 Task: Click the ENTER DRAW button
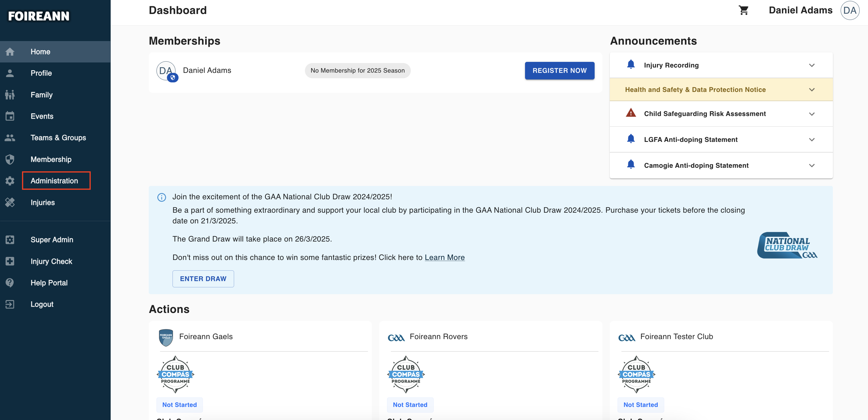[203, 279]
